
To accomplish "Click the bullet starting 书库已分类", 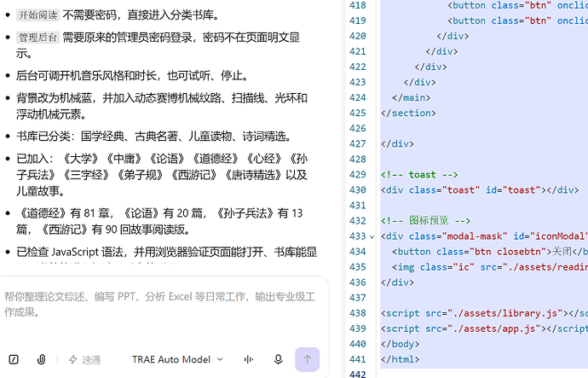I will (154, 137).
